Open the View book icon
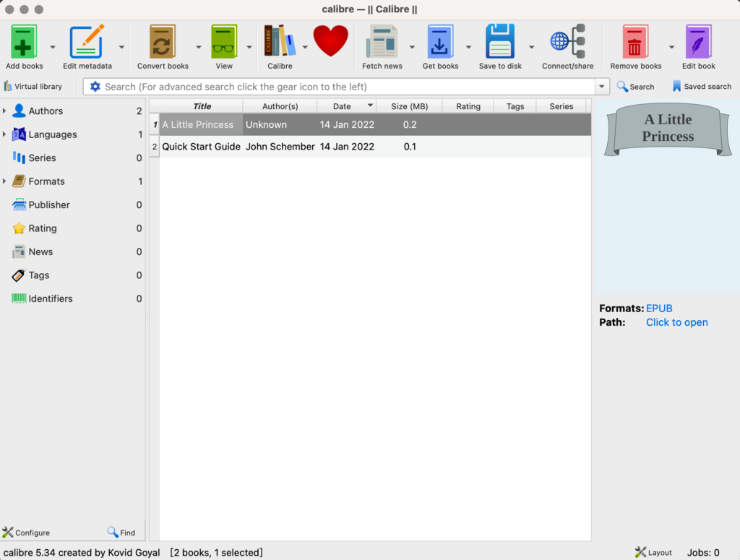The image size is (740, 560). [224, 42]
